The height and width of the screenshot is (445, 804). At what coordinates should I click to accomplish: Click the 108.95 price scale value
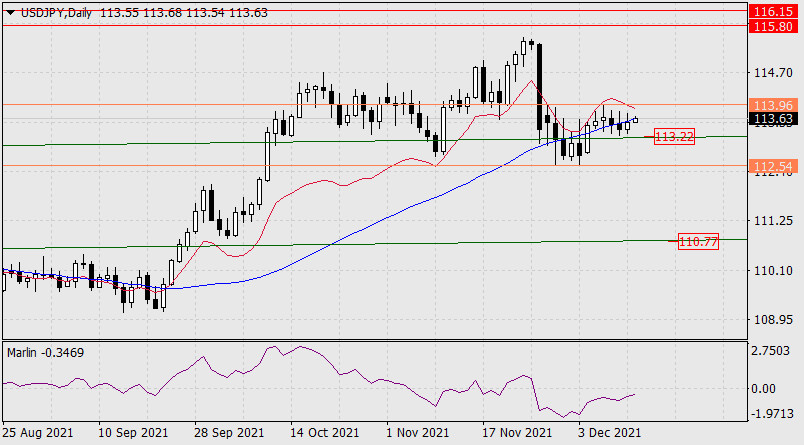(x=773, y=320)
